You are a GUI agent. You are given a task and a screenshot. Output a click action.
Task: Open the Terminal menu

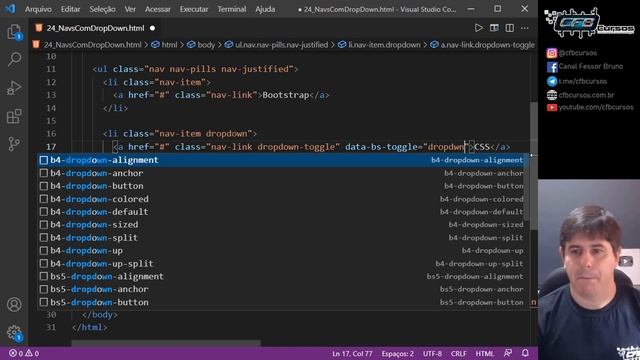[x=231, y=9]
